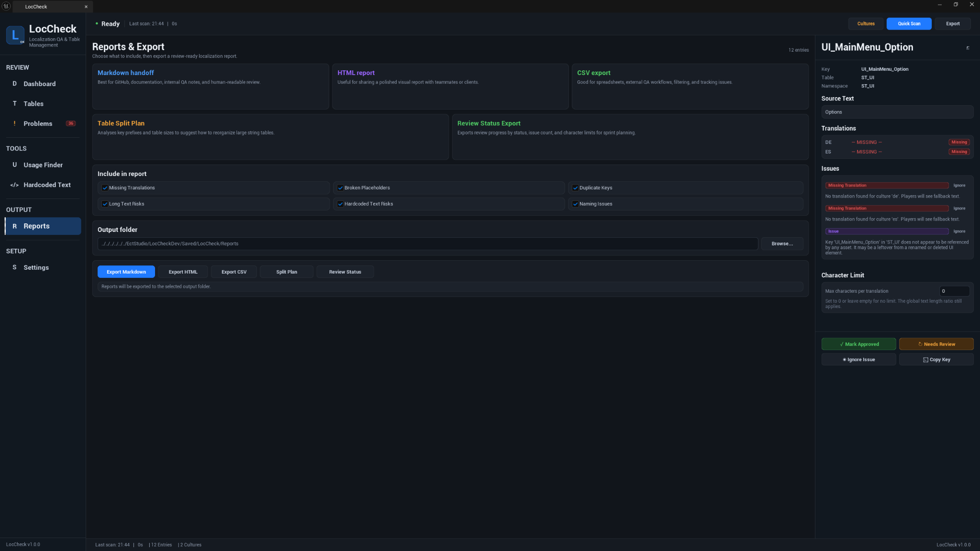Click the Reports 'R' sidebar icon
The width and height of the screenshot is (980, 551).
14,226
